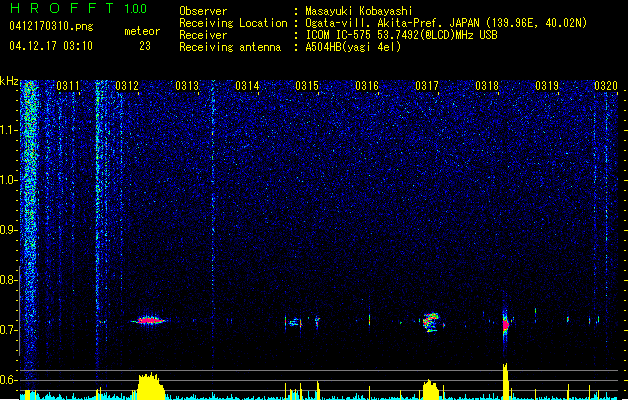This screenshot has width=629, height=400.
Task: Click the ICOM IC-575 receiver text
Action: click(401, 35)
